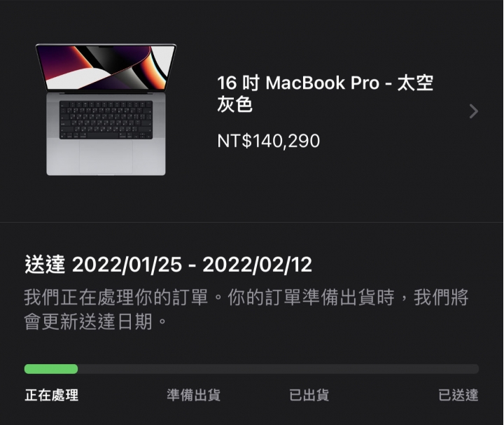Viewport: 504px width, 425px height.
Task: Click the green filled progress segment
Action: (x=51, y=369)
